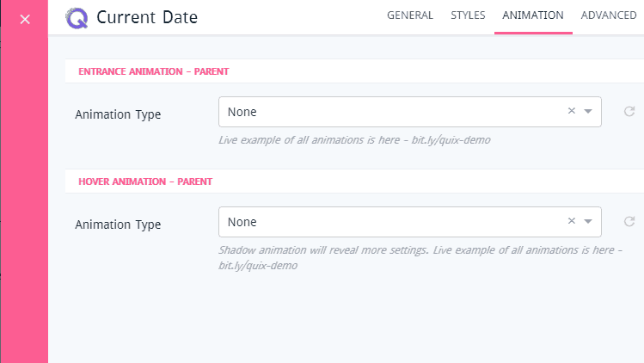The width and height of the screenshot is (644, 363).
Task: Click the Quix logo icon
Action: tap(77, 16)
